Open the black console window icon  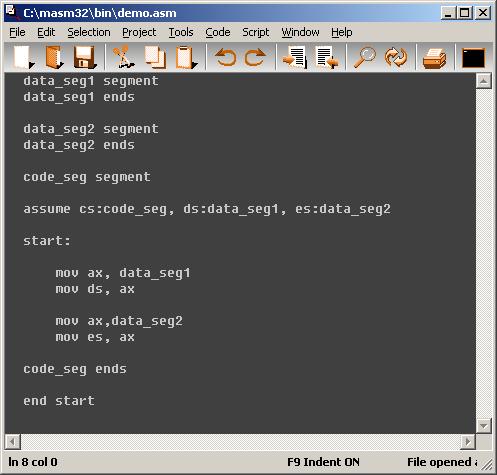[x=473, y=58]
